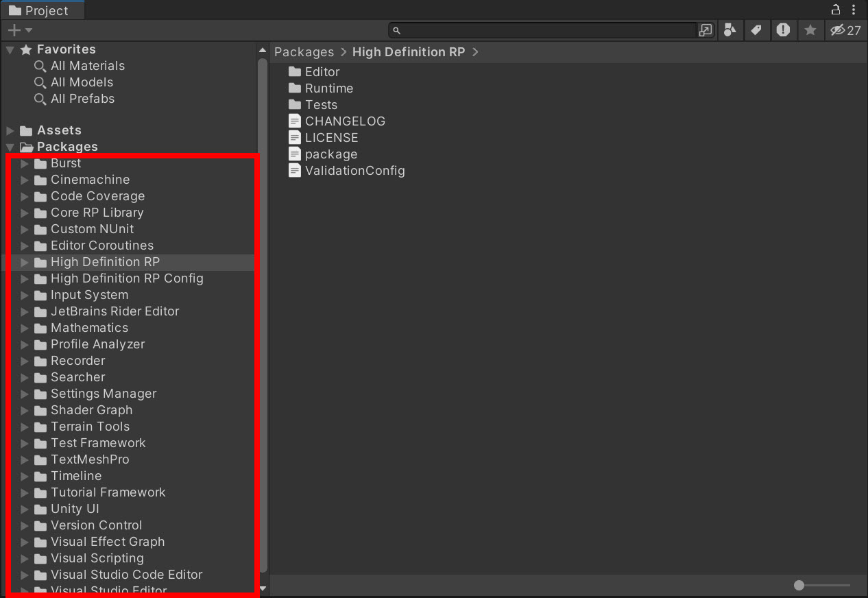The image size is (868, 598).
Task: Click into the project search field
Action: click(x=543, y=30)
